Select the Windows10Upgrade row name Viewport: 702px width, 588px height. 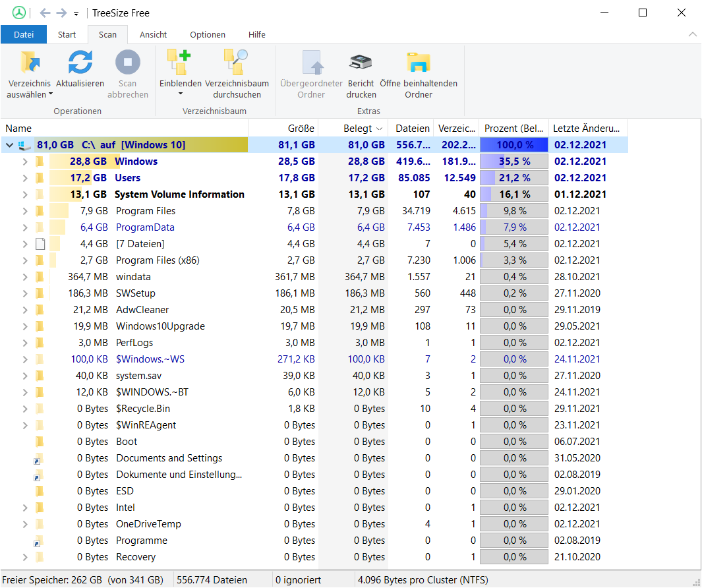coord(160,326)
